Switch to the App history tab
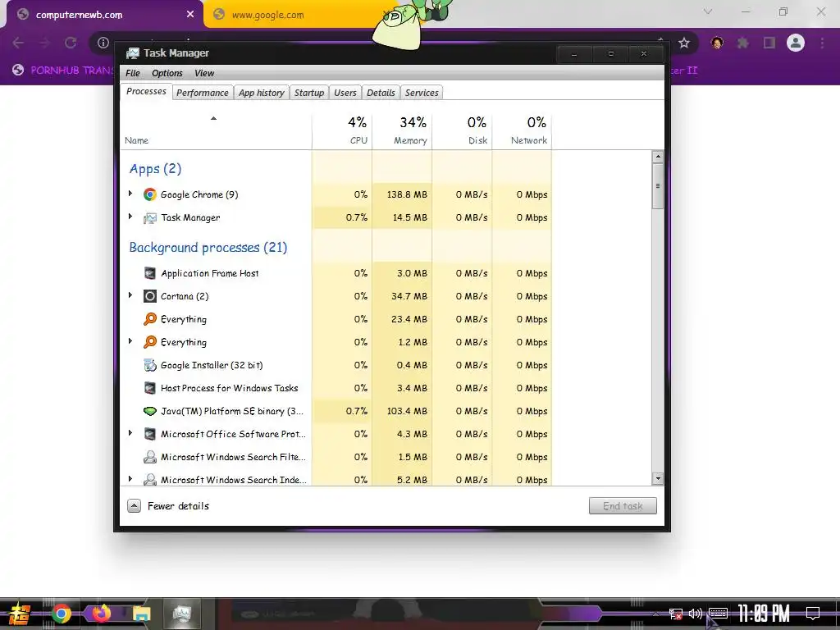 point(262,93)
